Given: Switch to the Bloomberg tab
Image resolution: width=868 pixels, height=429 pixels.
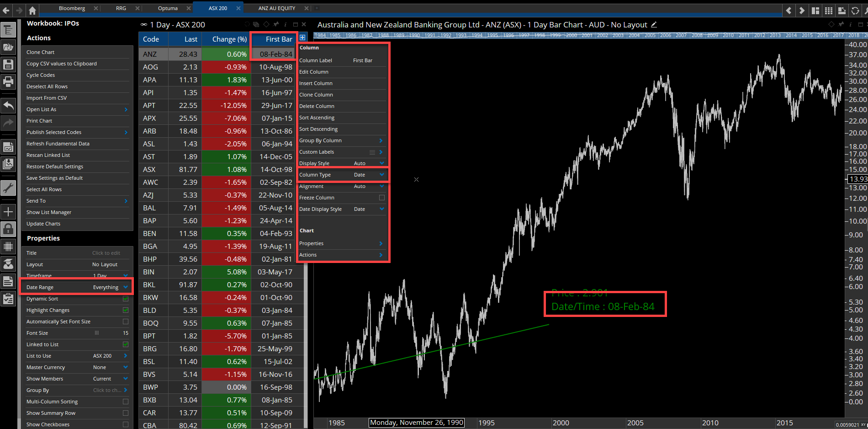Looking at the screenshot, I should pos(72,8).
